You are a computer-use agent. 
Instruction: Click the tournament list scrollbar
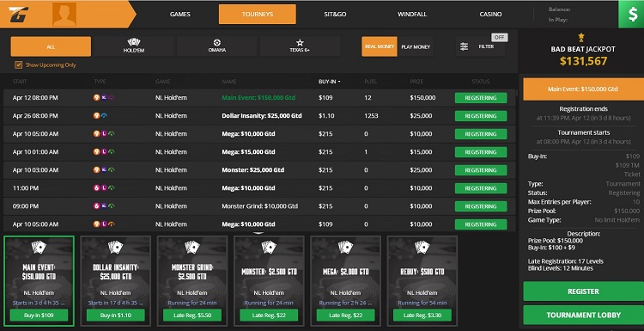tap(517, 93)
